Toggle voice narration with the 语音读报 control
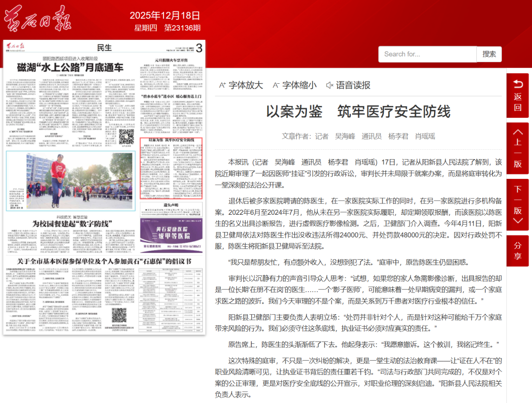Screen dimensions: 532x403 [345, 84]
